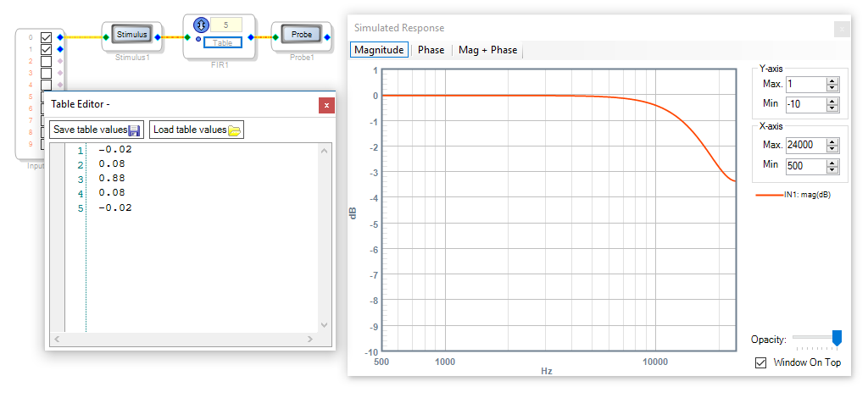
Task: Click the blue output pin of Stimulus1
Action: coord(158,37)
